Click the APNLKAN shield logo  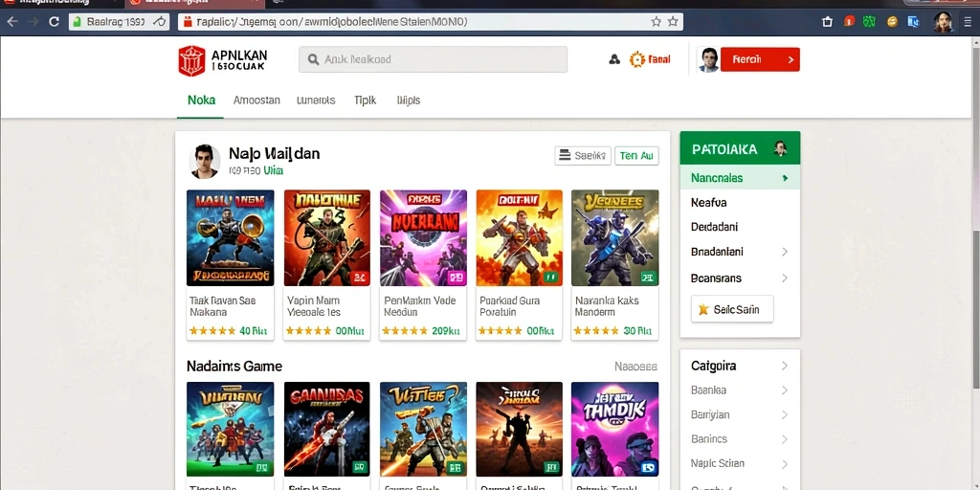click(191, 60)
